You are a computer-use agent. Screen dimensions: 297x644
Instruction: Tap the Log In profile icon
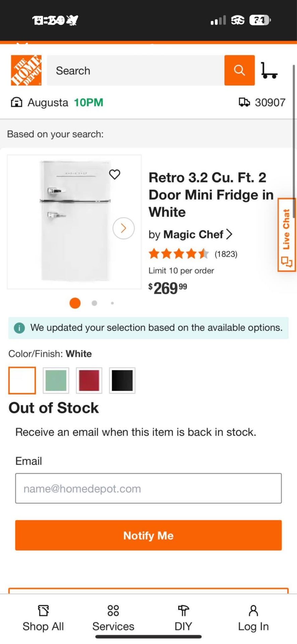(x=253, y=618)
